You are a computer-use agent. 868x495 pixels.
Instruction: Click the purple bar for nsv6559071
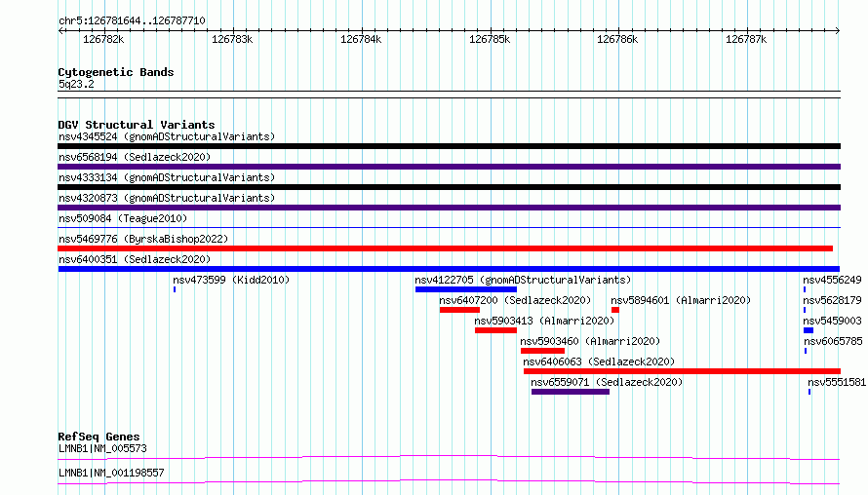point(571,392)
